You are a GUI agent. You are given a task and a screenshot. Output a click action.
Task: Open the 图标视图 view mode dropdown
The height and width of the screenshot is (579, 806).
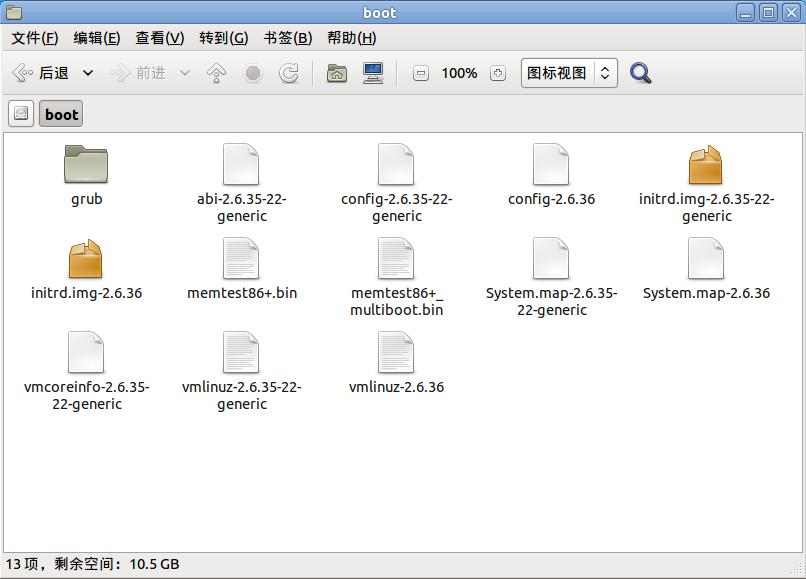(x=569, y=73)
